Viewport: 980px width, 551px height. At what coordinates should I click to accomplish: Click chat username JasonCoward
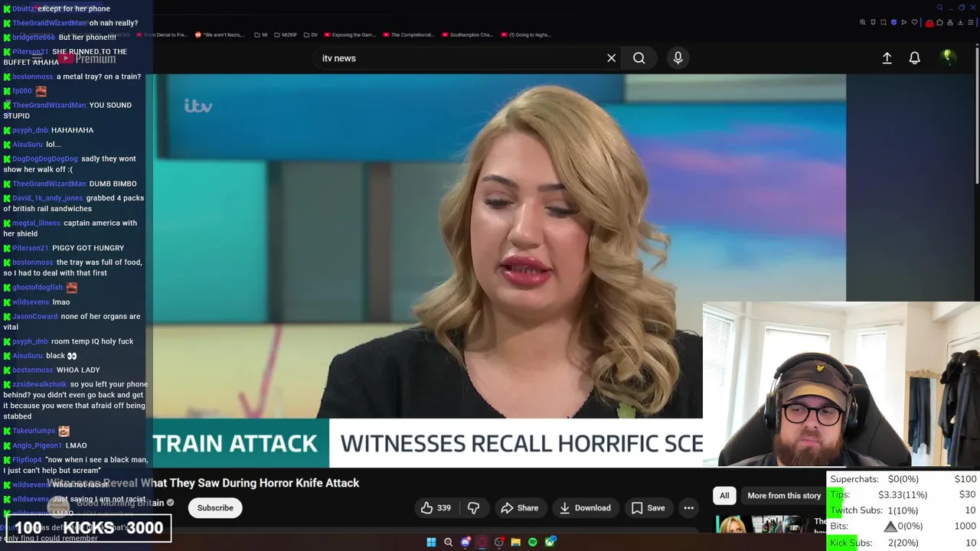pyautogui.click(x=35, y=316)
